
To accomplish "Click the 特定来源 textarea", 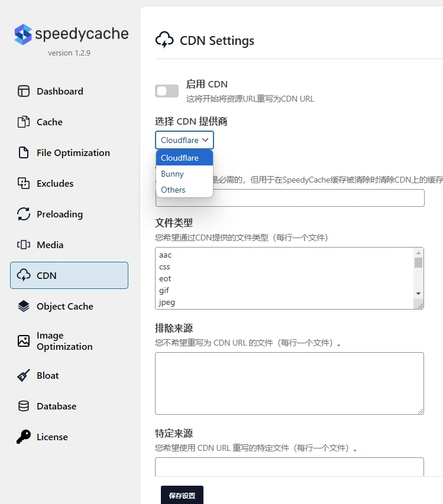I will tap(289, 467).
